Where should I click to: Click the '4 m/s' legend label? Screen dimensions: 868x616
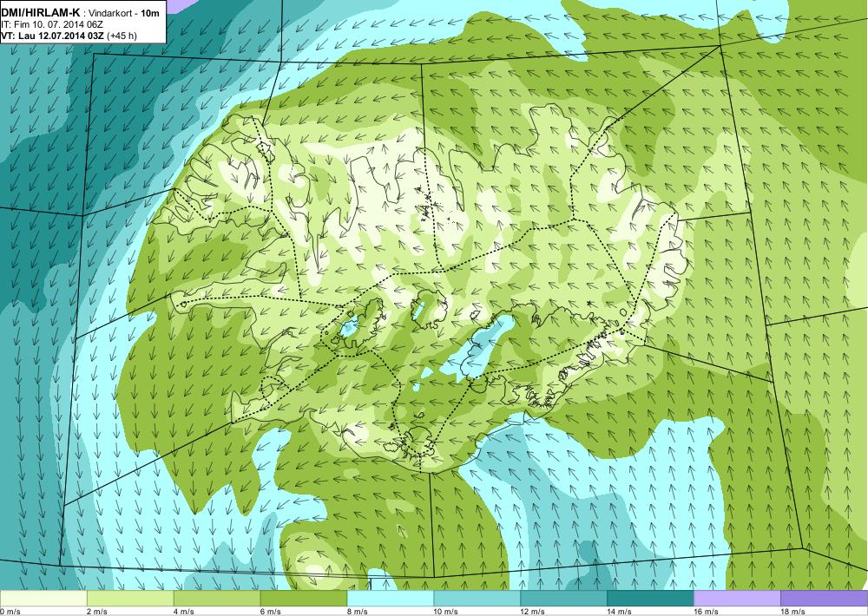pyautogui.click(x=184, y=612)
